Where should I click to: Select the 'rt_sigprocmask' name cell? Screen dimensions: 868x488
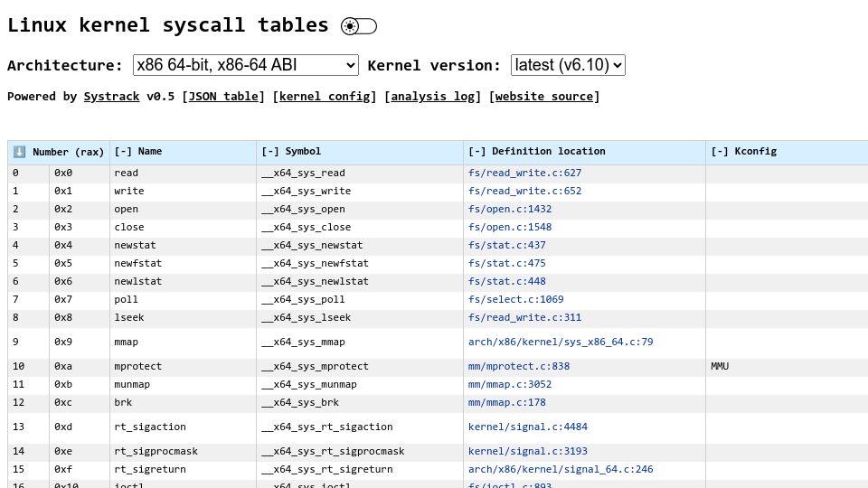pyautogui.click(x=183, y=451)
